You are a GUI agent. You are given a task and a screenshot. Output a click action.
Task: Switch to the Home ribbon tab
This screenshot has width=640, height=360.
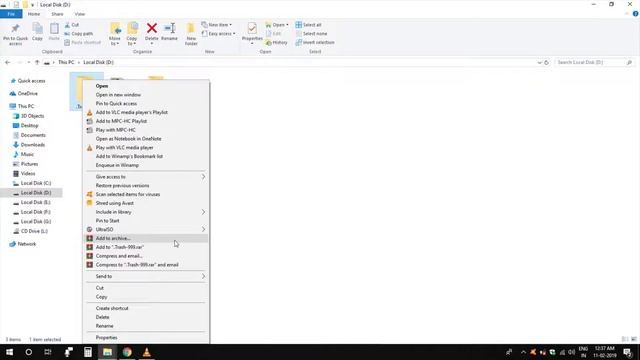point(34,14)
